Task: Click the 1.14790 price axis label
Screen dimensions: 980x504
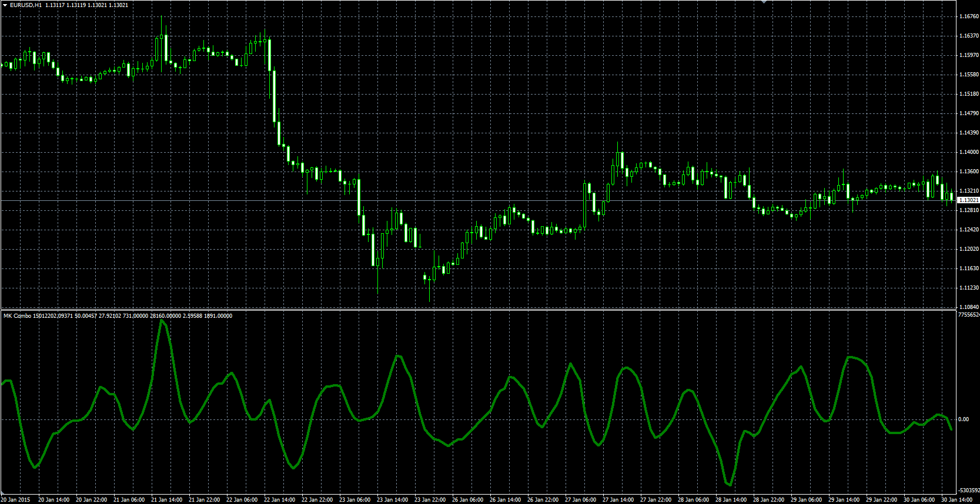Action: [x=969, y=113]
